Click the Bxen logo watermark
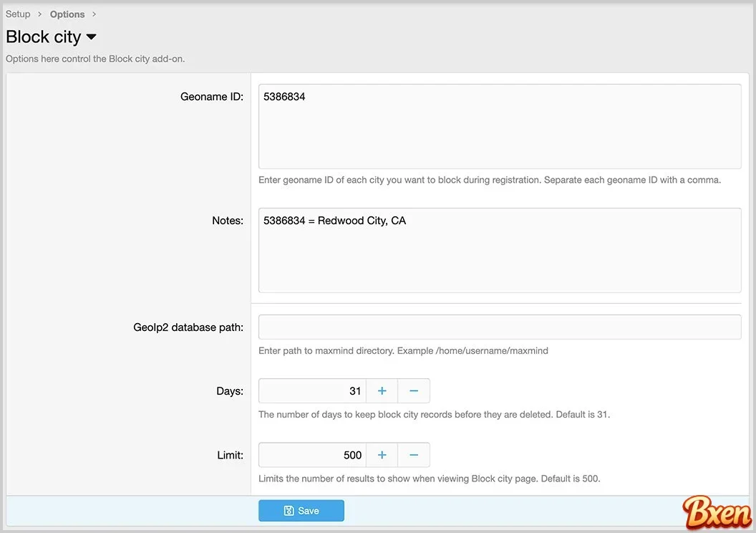 tap(717, 512)
